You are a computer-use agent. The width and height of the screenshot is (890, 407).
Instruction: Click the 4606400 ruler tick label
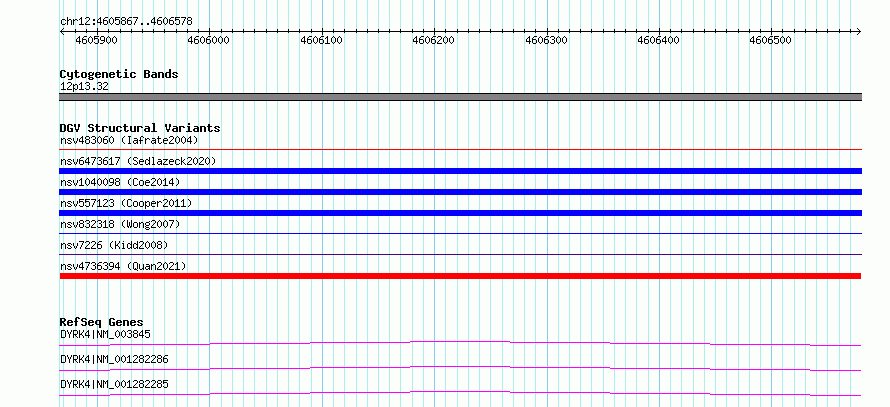(659, 41)
